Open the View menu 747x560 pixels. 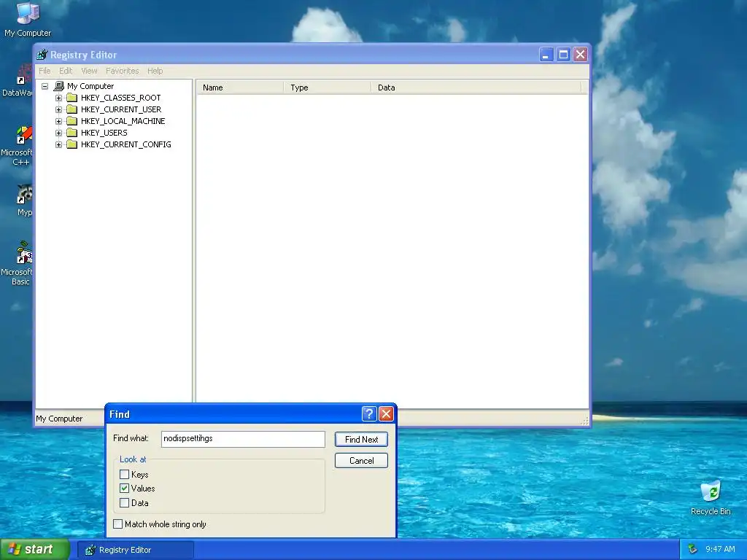[89, 71]
